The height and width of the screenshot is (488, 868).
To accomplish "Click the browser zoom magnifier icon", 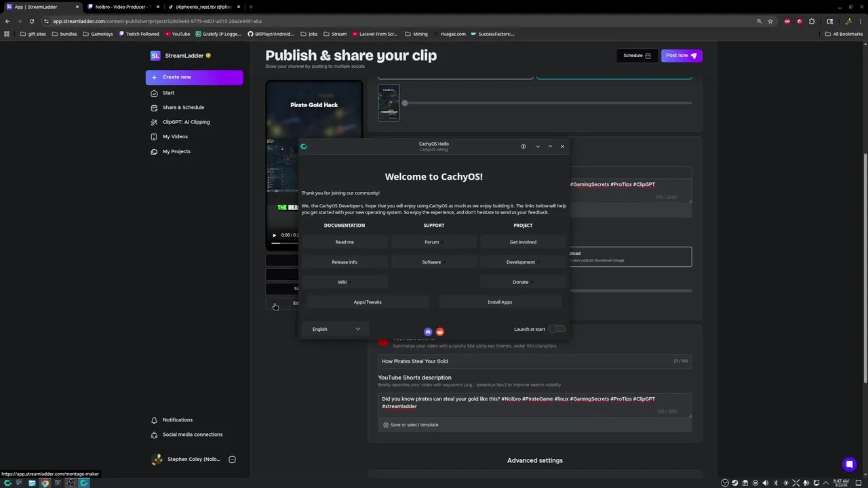I will pyautogui.click(x=759, y=21).
